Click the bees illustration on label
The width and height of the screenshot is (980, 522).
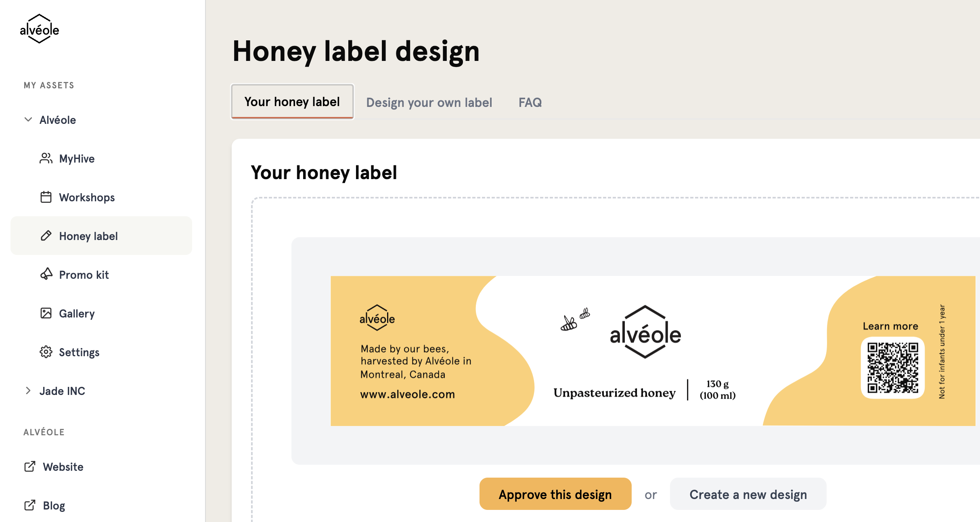tap(575, 319)
